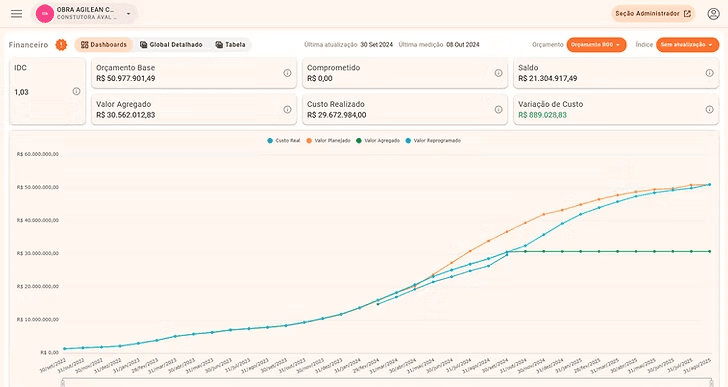The image size is (728, 387).
Task: Click the 30/set/2022 x-axis label
Action: tap(52, 365)
